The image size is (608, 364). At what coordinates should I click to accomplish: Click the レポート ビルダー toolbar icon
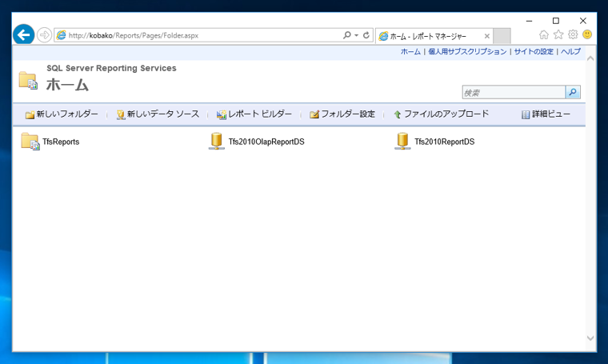coord(222,114)
